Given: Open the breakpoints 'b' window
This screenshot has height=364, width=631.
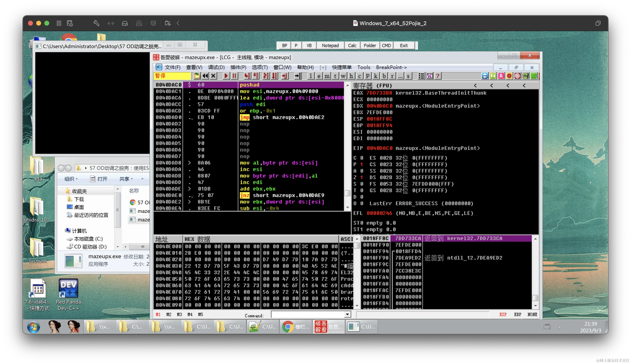Looking at the screenshot, I should (384, 76).
